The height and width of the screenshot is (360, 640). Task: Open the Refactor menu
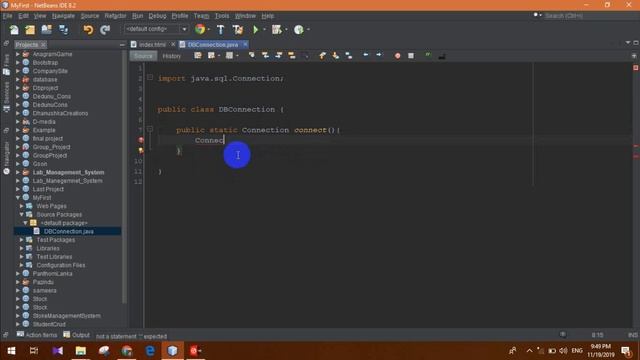[116, 16]
